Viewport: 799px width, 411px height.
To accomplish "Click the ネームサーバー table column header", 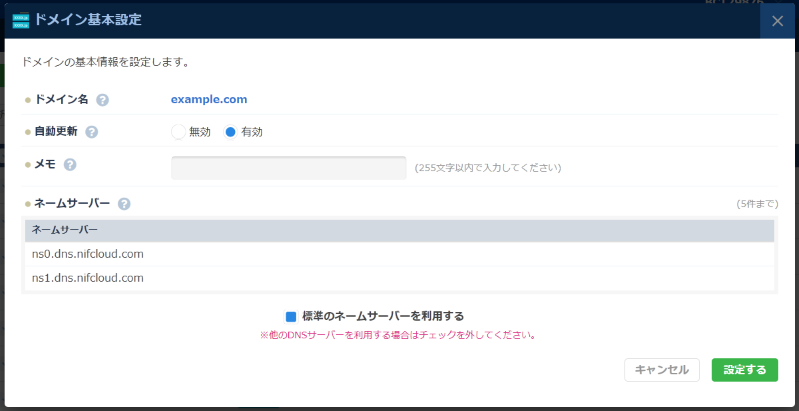I will coord(400,230).
